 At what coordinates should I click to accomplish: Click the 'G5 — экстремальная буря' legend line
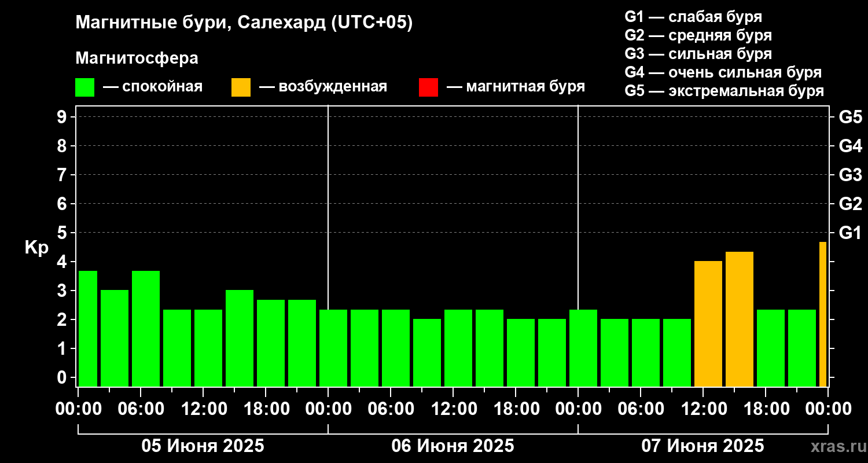724,91
